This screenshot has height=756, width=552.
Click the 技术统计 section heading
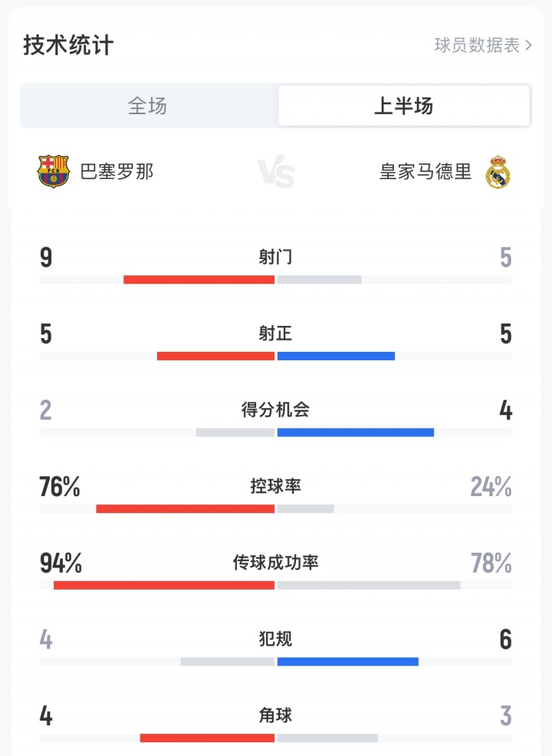tap(68, 45)
